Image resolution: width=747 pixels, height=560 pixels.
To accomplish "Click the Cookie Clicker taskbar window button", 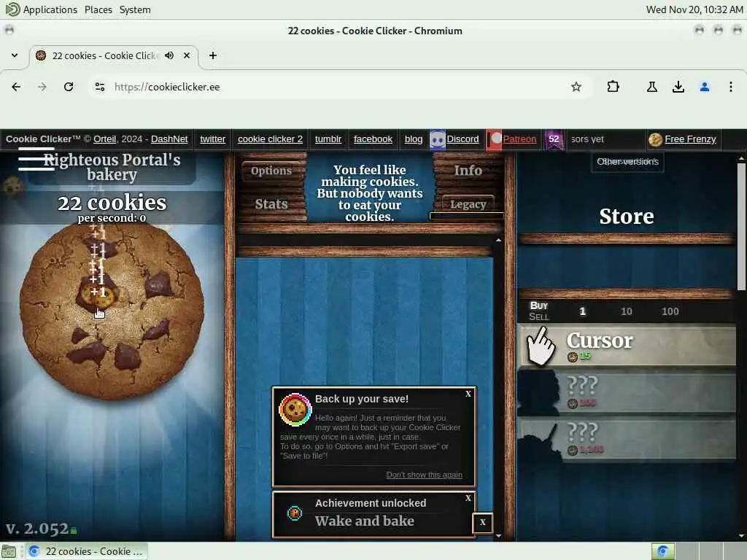I will click(x=86, y=551).
